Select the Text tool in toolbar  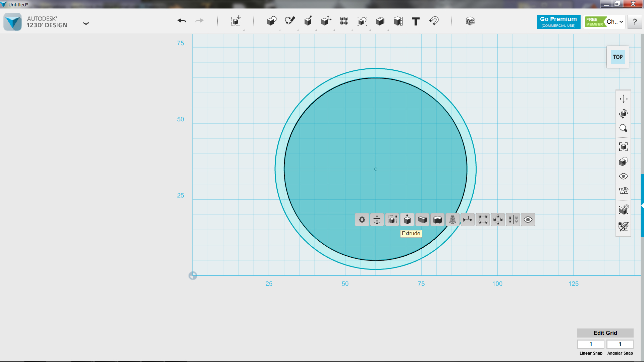(x=416, y=21)
